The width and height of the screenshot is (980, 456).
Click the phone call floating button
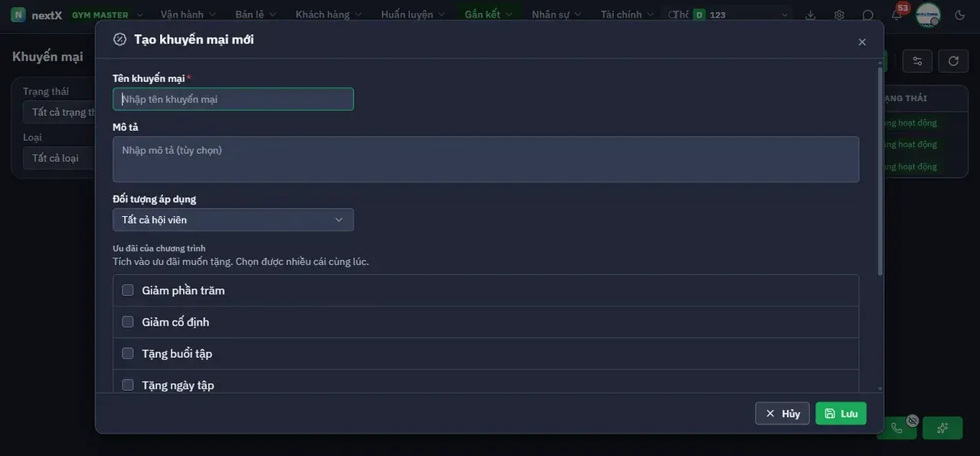pos(897,428)
